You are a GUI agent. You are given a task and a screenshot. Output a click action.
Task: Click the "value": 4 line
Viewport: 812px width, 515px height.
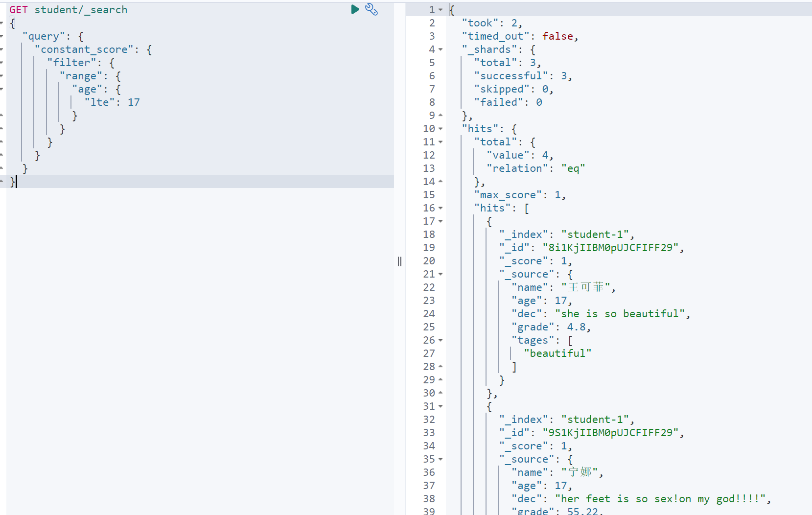520,155
